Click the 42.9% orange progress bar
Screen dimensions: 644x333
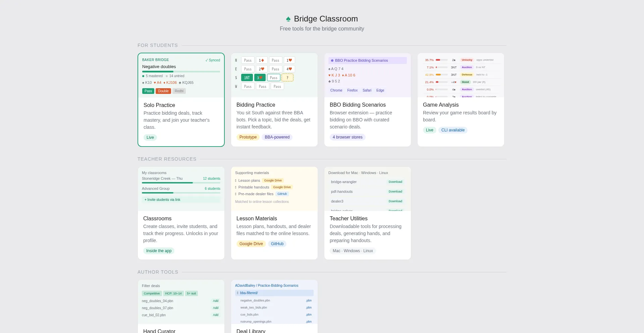point(441,74)
